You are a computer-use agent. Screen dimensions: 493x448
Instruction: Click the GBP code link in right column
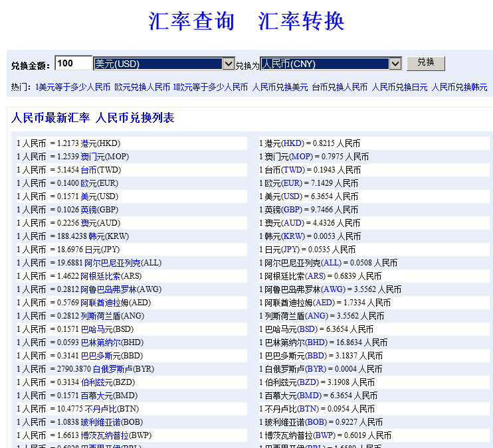click(292, 210)
